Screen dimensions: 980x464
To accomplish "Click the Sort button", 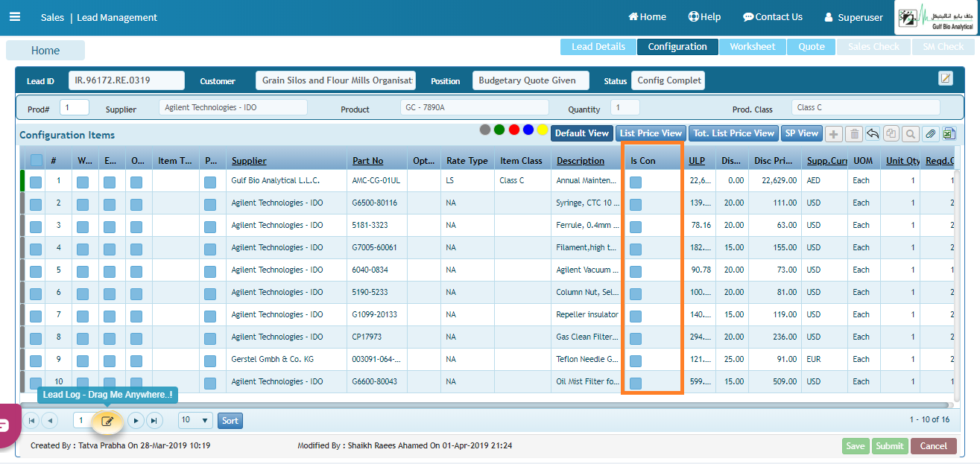I will click(230, 421).
